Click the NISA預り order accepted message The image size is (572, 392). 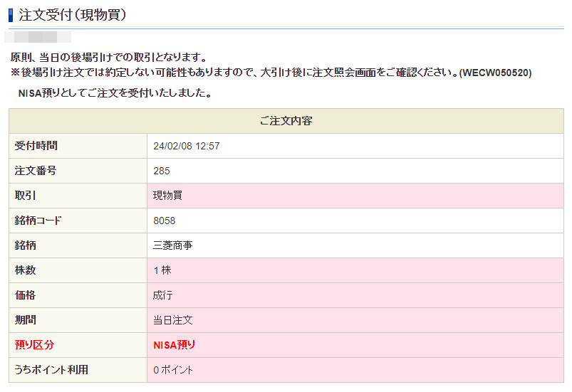click(114, 93)
